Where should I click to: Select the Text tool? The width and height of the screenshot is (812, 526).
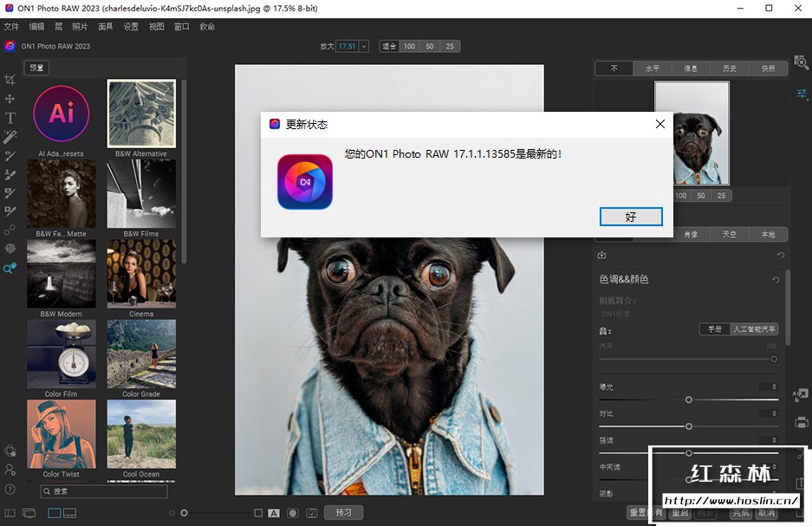click(10, 118)
